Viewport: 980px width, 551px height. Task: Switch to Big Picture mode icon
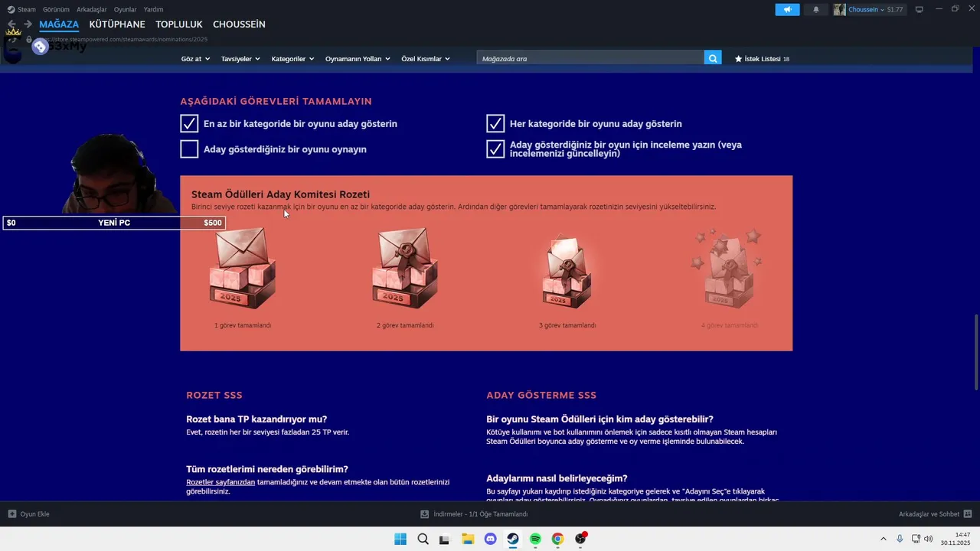tap(920, 9)
